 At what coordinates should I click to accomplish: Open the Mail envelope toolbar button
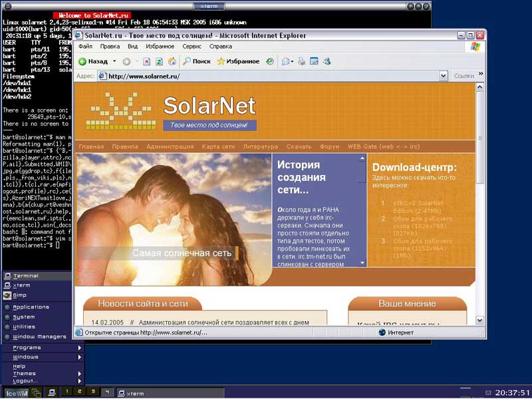(286, 61)
